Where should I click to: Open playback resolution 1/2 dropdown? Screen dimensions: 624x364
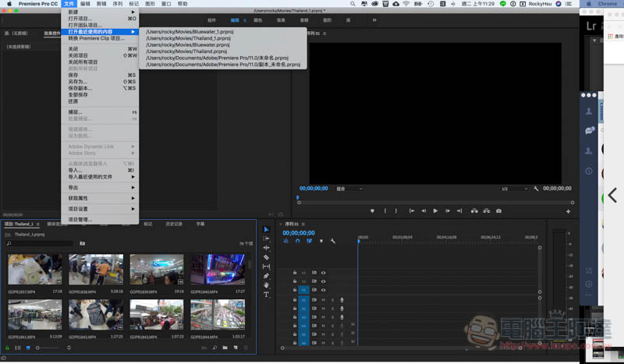click(514, 189)
